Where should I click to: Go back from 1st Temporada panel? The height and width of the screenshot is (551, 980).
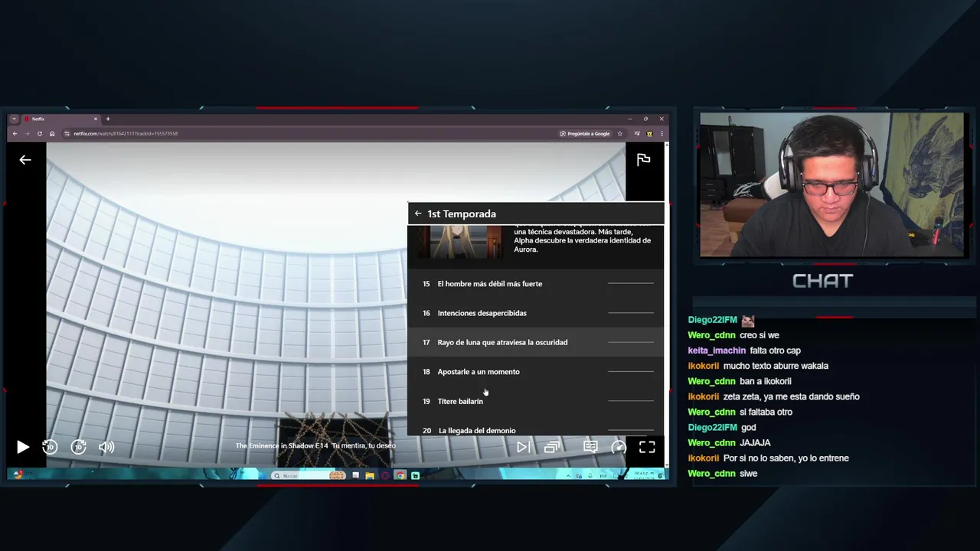pyautogui.click(x=417, y=214)
